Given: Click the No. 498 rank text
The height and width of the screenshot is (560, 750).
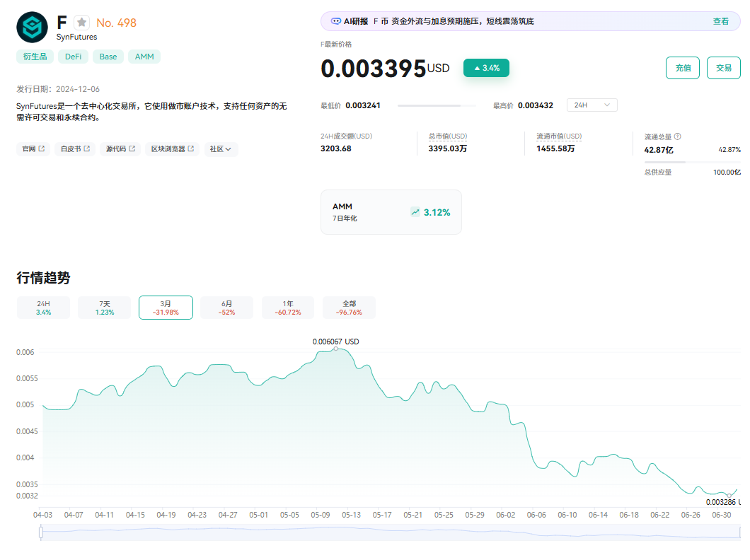Looking at the screenshot, I should [116, 23].
